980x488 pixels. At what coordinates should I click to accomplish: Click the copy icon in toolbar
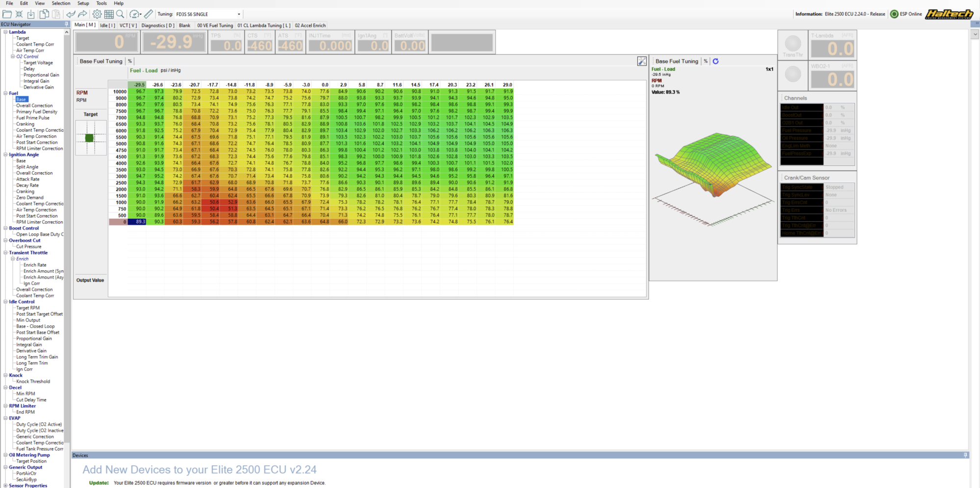[x=44, y=14]
